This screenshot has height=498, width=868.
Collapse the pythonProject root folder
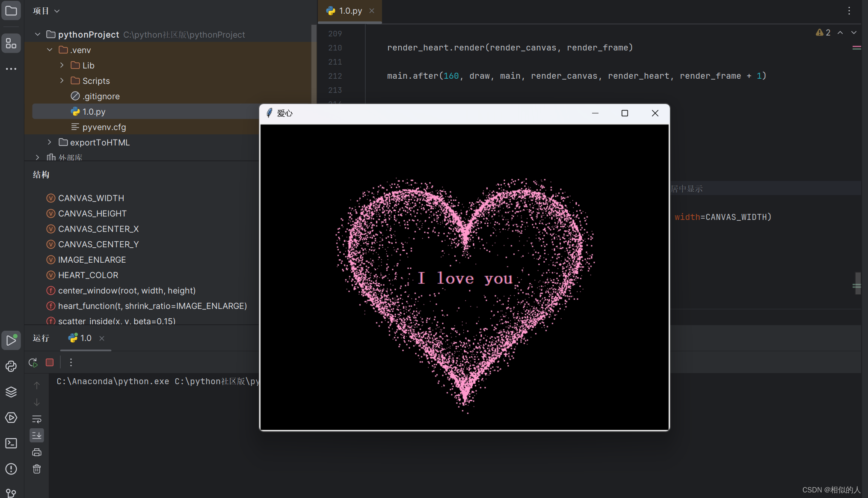[38, 34]
